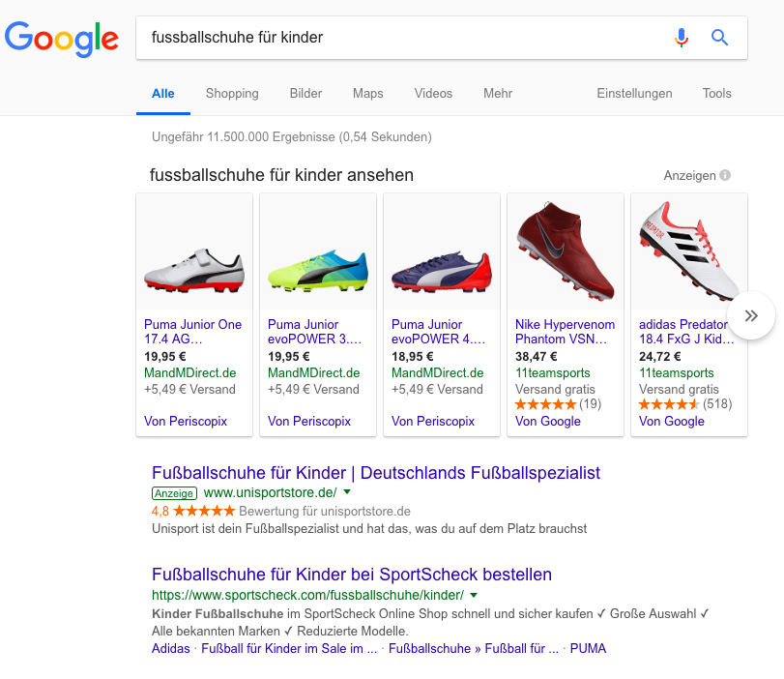The image size is (784, 679).
Task: Switch to the Bilder tab
Action: coord(305,94)
